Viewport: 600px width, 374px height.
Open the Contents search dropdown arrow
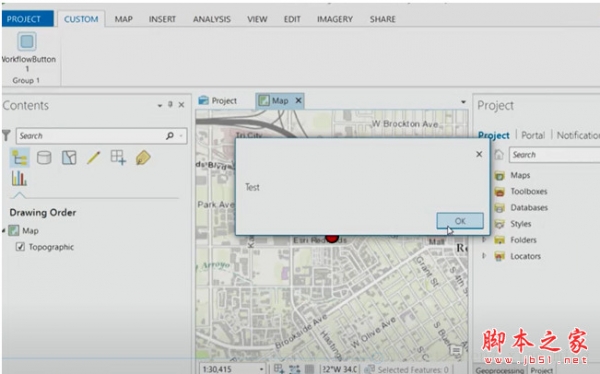[x=181, y=136]
